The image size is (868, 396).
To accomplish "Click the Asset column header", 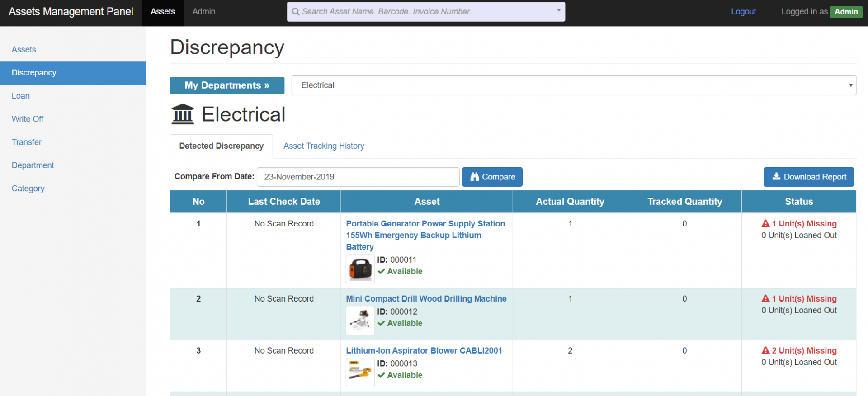I will (x=427, y=202).
